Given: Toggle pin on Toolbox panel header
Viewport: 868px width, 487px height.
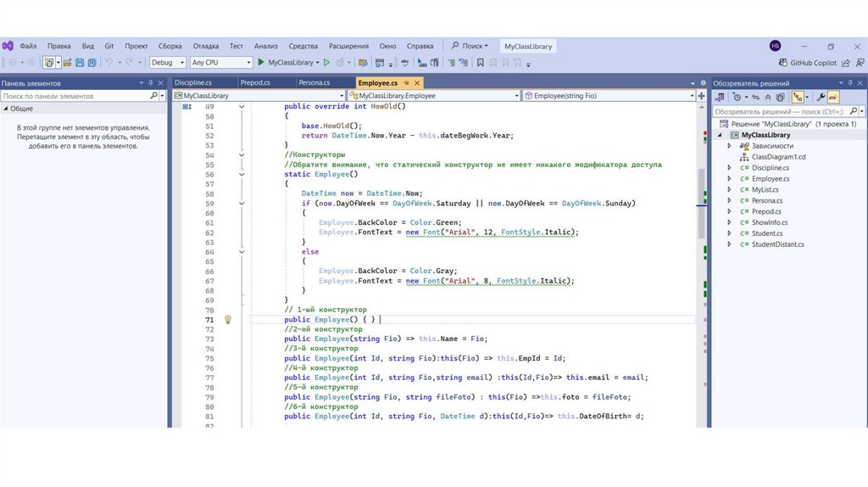Looking at the screenshot, I should click(x=151, y=83).
